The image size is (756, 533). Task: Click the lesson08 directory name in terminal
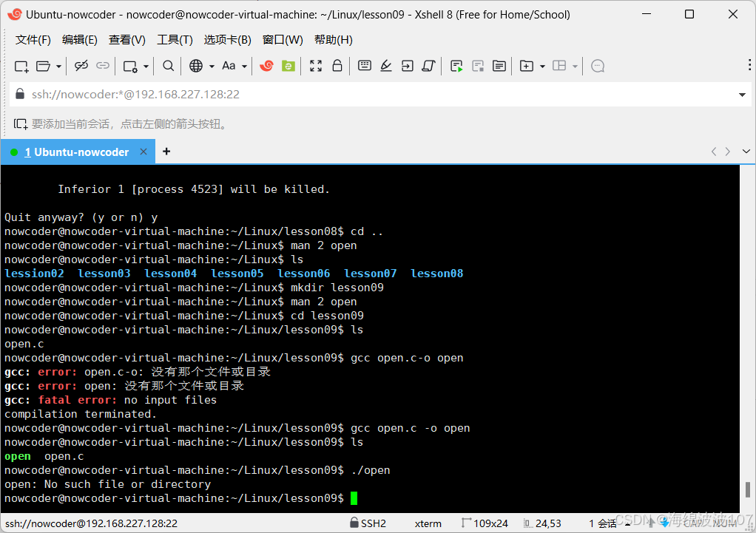(x=437, y=274)
